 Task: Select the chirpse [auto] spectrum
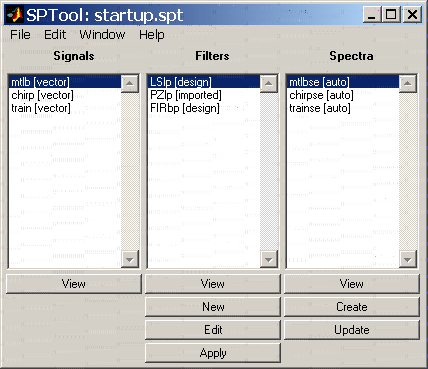coord(343,95)
